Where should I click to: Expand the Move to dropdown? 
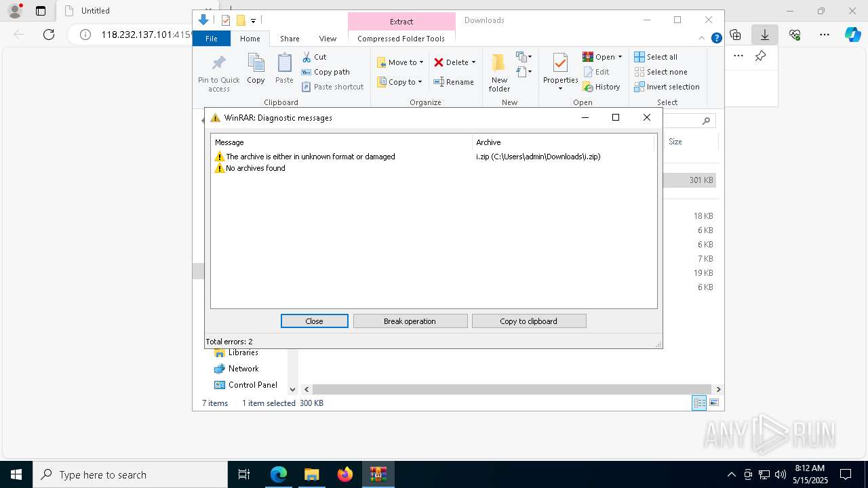[x=421, y=62]
